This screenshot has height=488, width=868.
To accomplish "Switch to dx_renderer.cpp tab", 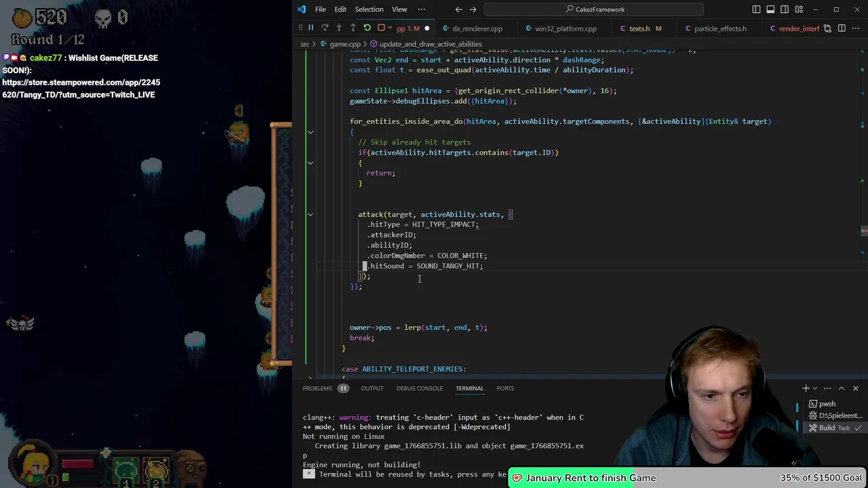I will point(477,28).
